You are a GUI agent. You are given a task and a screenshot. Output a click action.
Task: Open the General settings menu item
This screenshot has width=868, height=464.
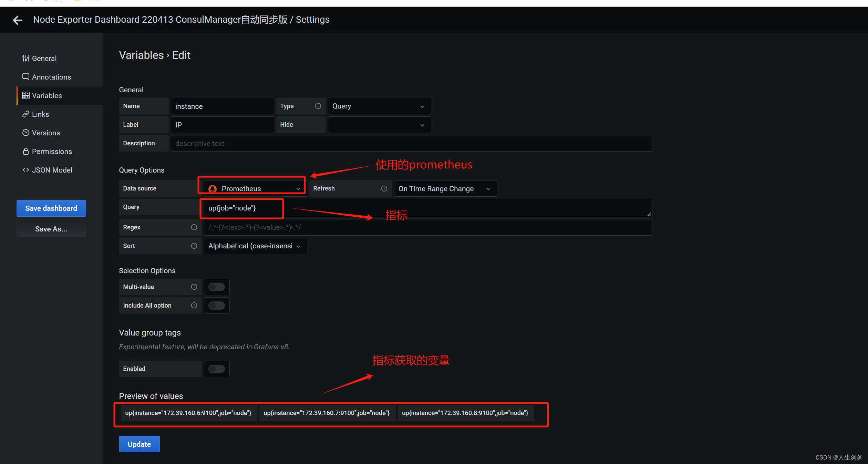44,58
